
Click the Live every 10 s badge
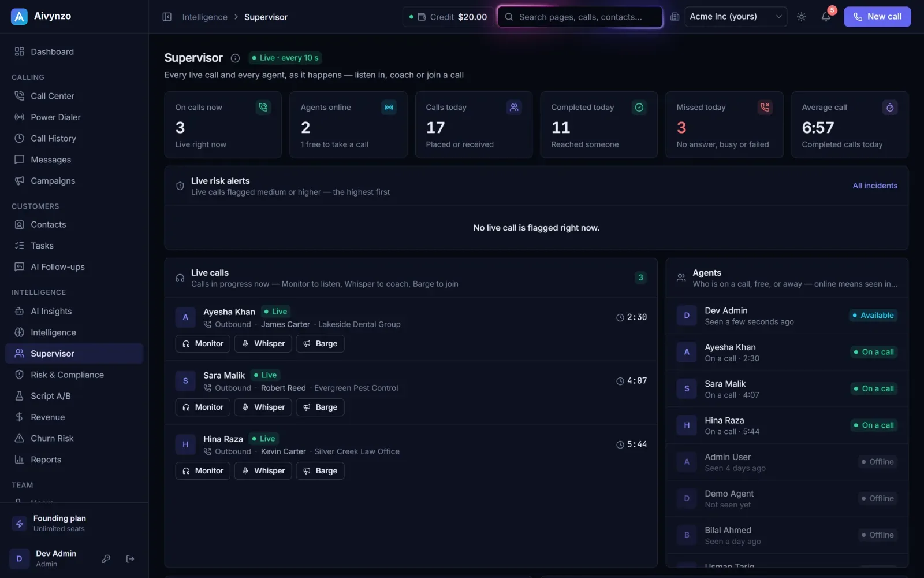point(285,58)
